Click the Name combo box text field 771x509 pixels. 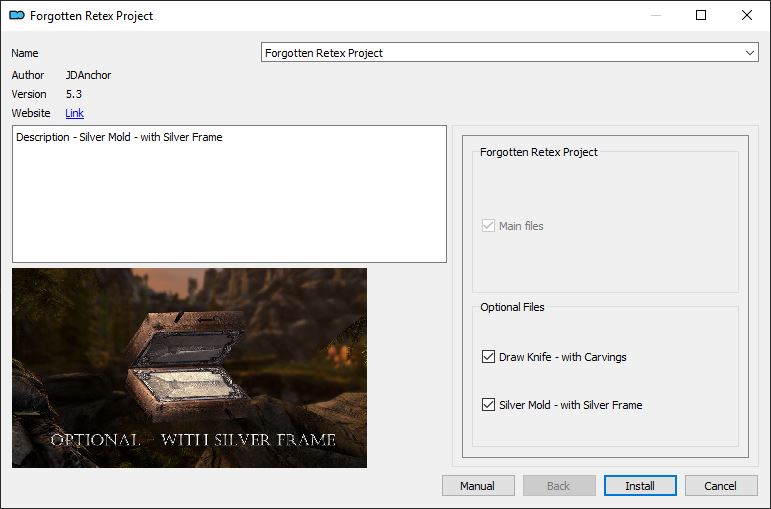[500, 53]
